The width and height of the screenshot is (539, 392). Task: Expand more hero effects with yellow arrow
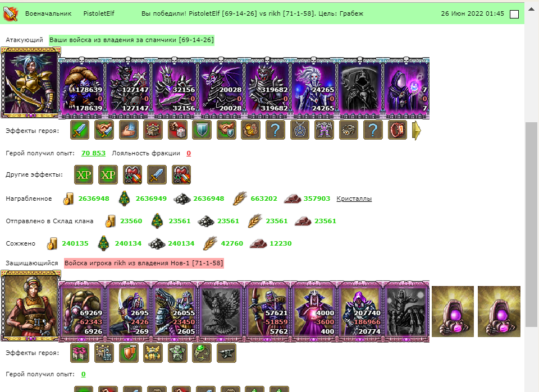coord(416,131)
